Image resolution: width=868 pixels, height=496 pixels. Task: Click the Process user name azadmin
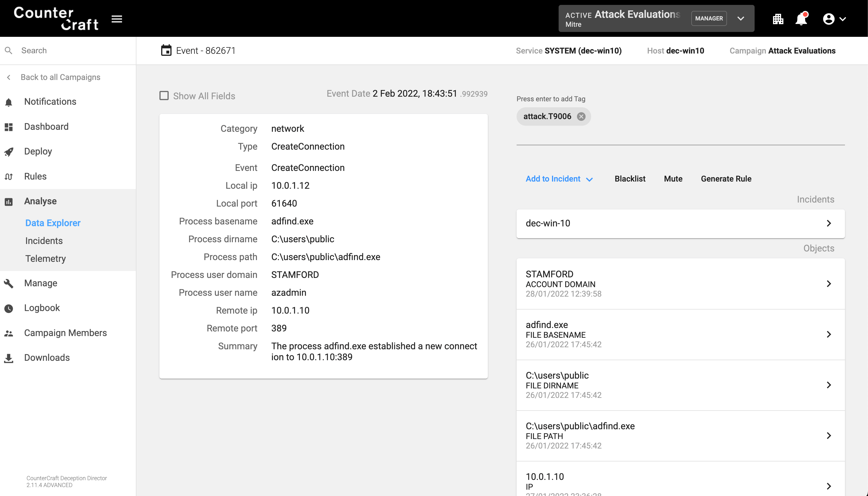[x=289, y=292]
